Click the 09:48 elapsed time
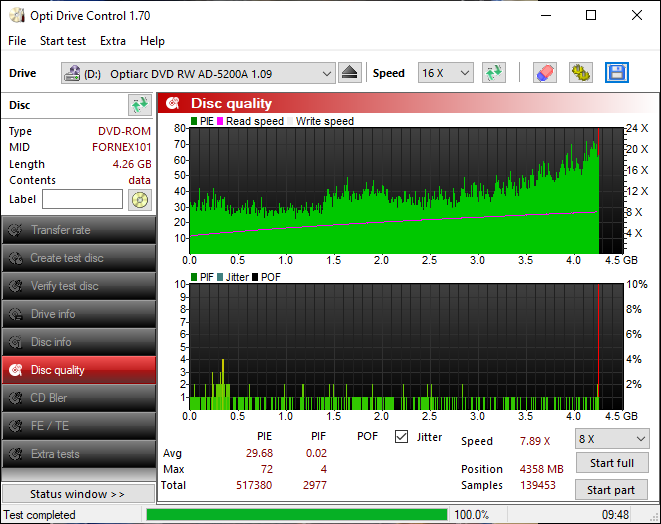 615,515
